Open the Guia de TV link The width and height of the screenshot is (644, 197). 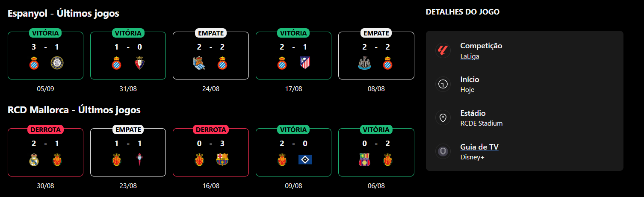pos(479,147)
